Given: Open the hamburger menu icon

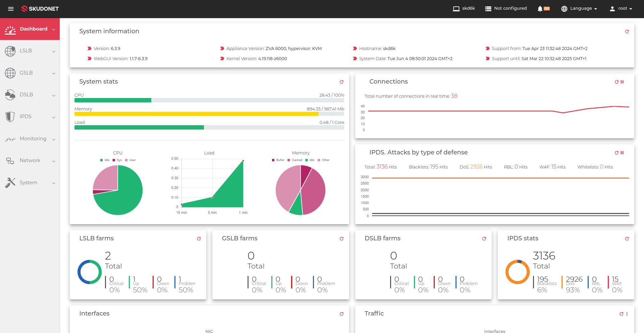Looking at the screenshot, I should click(11, 9).
